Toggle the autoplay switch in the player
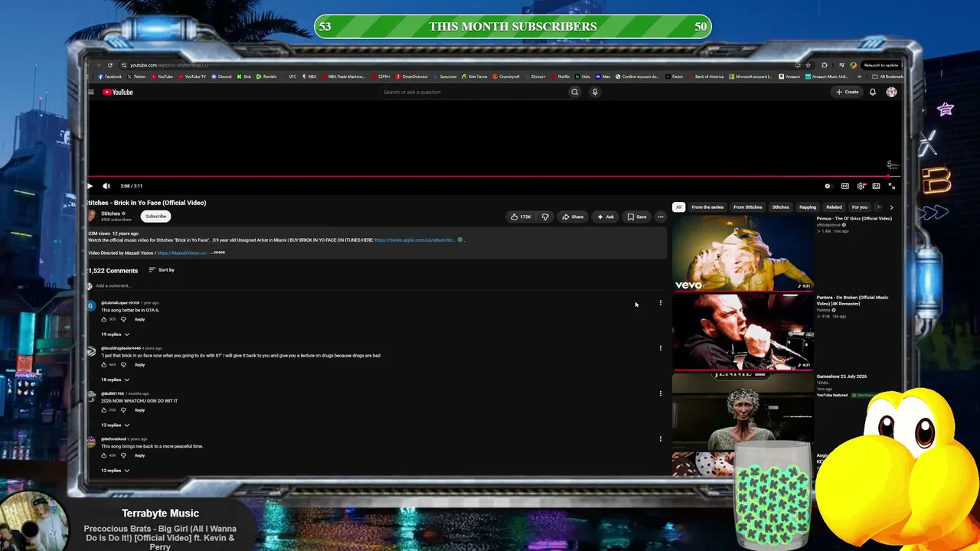This screenshot has height=551, width=980. point(828,186)
